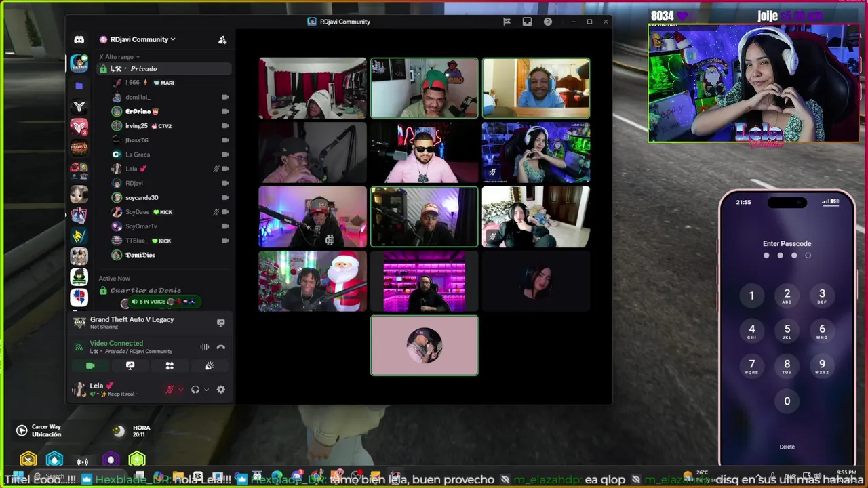Select the pink avatar tile at bottom
Image resolution: width=868 pixels, height=488 pixels.
[x=425, y=346]
